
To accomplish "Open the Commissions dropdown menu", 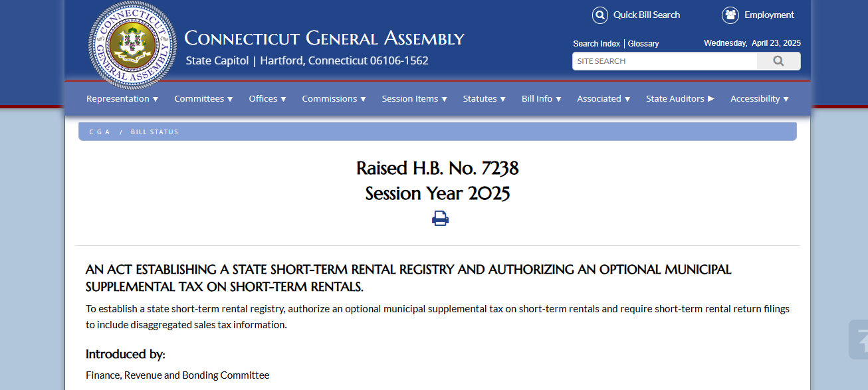I will (334, 98).
